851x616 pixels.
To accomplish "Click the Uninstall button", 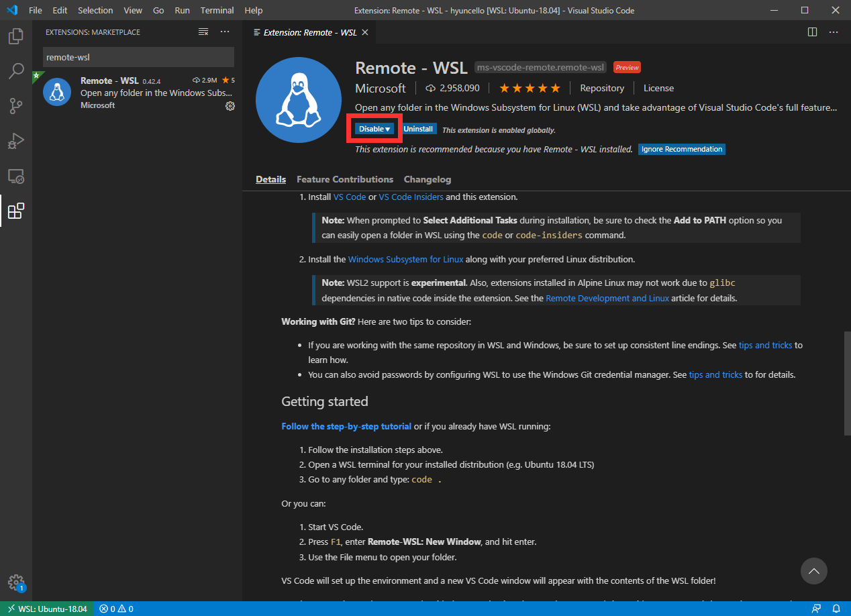I will 419,129.
